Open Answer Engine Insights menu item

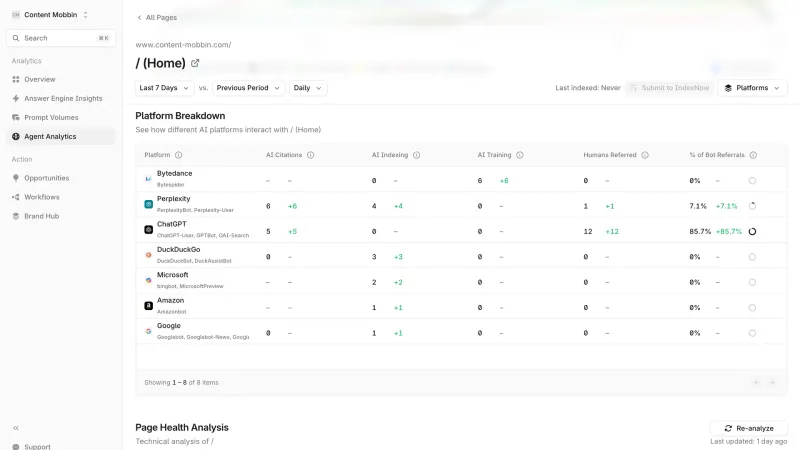(63, 98)
